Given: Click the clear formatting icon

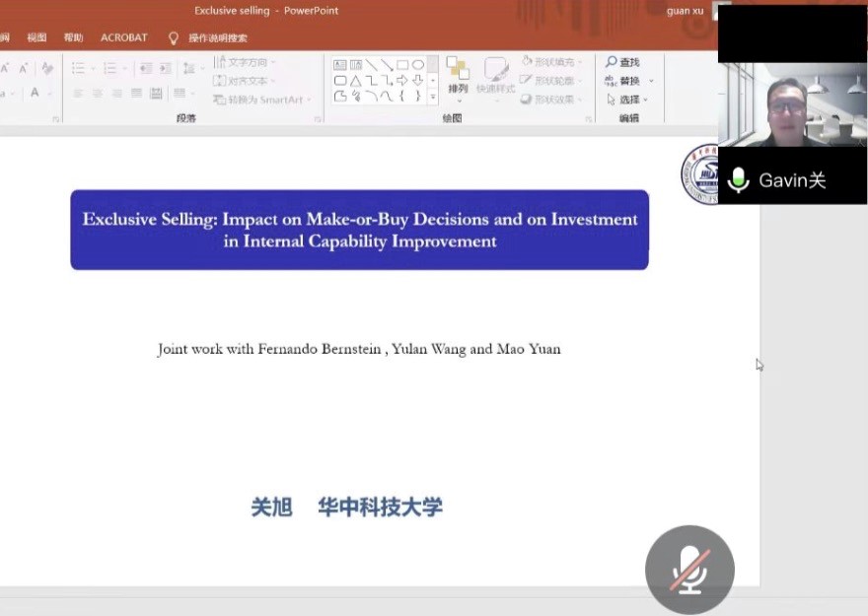Looking at the screenshot, I should tap(46, 68).
